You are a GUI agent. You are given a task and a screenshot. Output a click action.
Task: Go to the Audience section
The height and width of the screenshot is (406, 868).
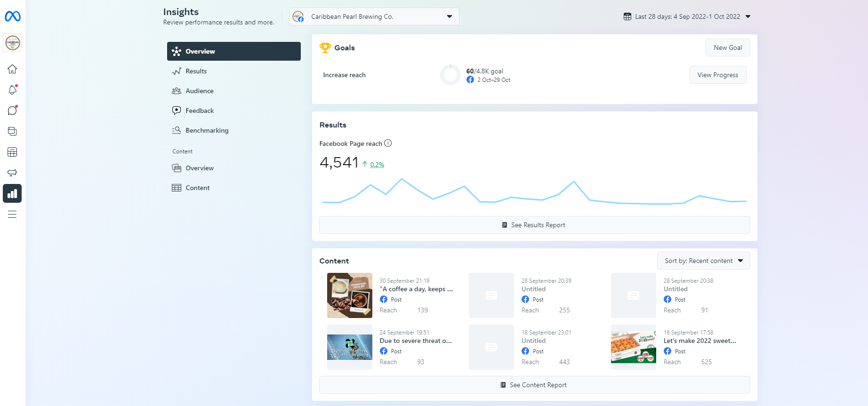[234, 91]
